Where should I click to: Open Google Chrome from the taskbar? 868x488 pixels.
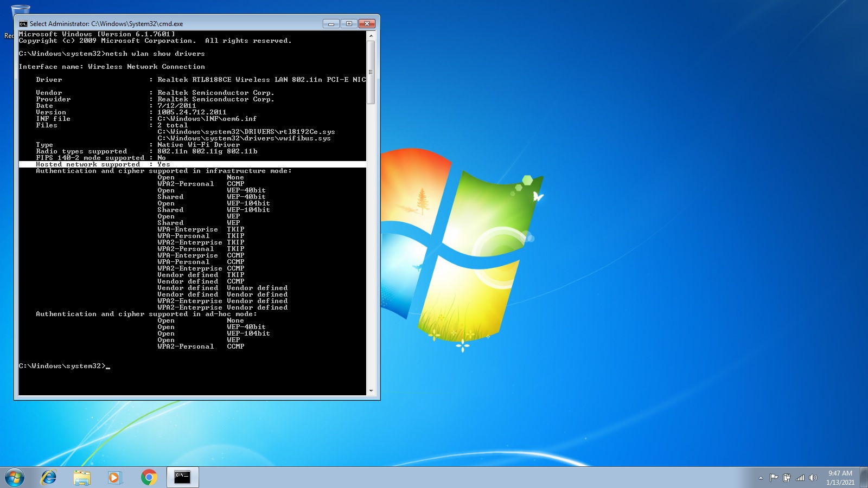[x=149, y=477]
